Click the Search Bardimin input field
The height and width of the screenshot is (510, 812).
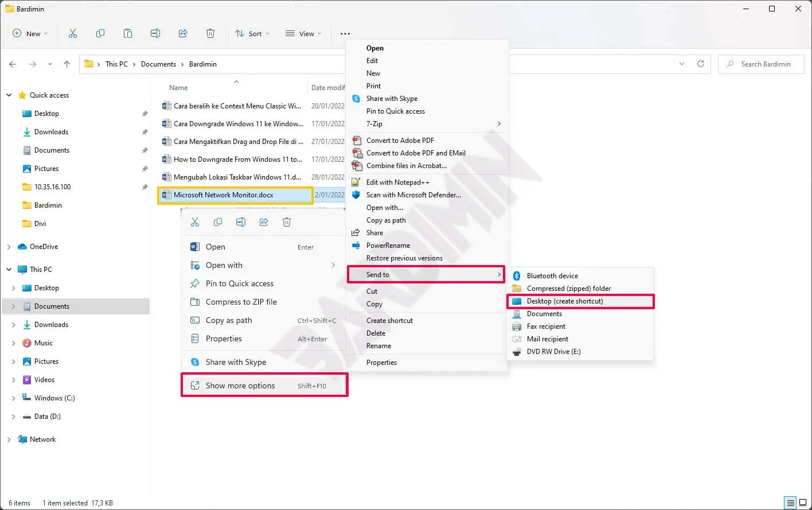766,64
